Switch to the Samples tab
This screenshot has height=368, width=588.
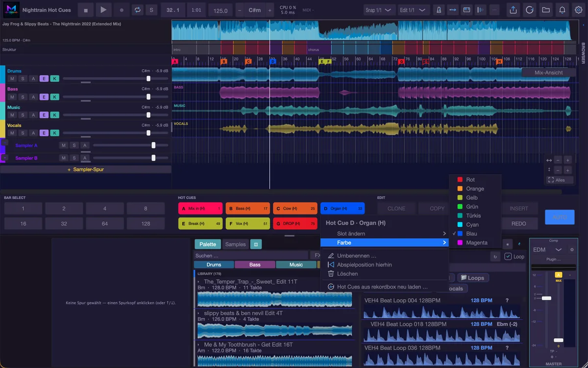pyautogui.click(x=236, y=244)
